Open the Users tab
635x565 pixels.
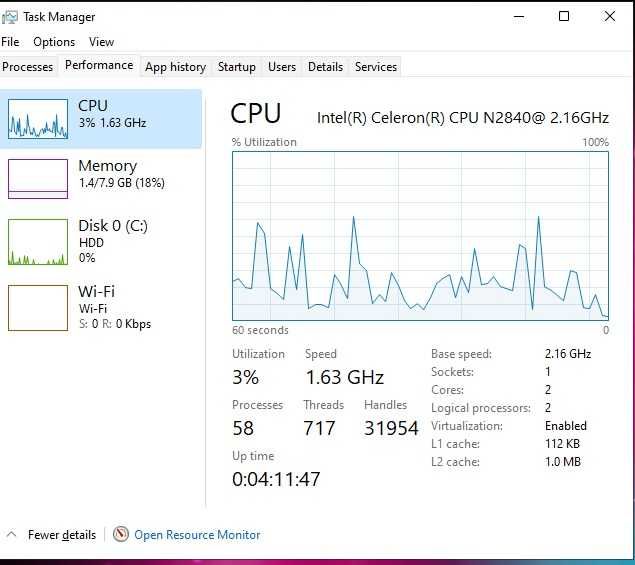282,67
